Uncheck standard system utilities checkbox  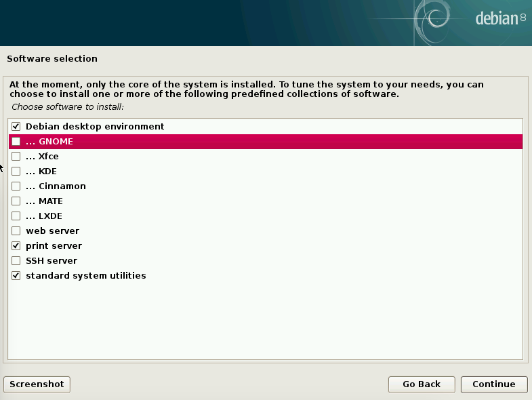16,276
